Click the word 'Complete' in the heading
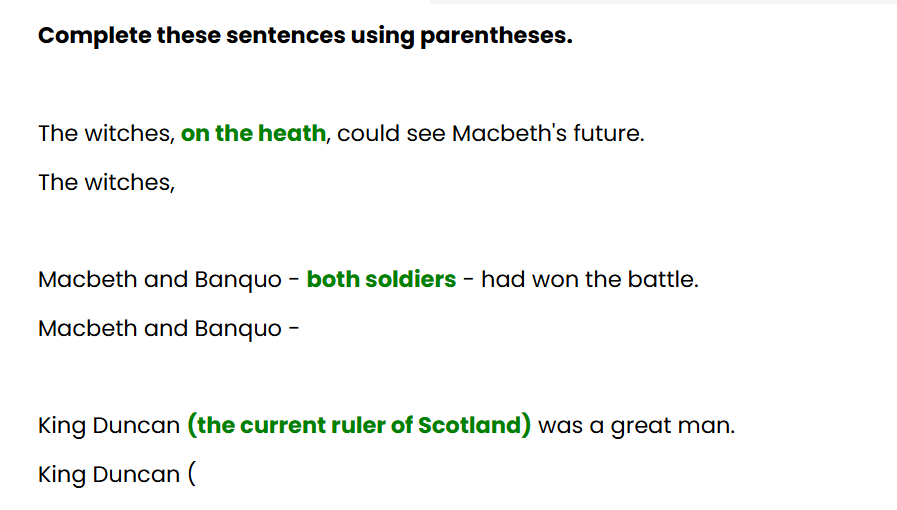Screen dimensions: 897x510 pos(94,36)
